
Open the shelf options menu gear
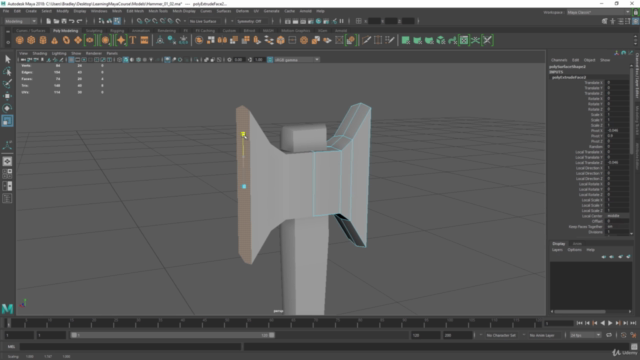8,42
